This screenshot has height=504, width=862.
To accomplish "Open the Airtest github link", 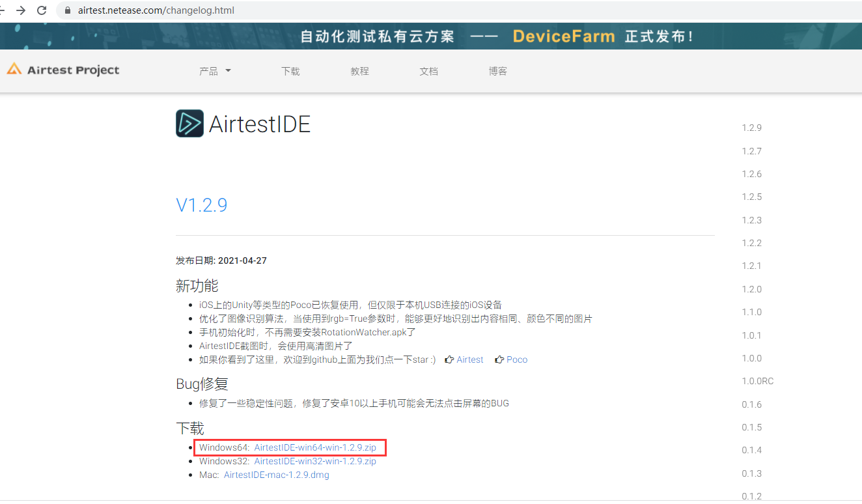I will tap(470, 359).
